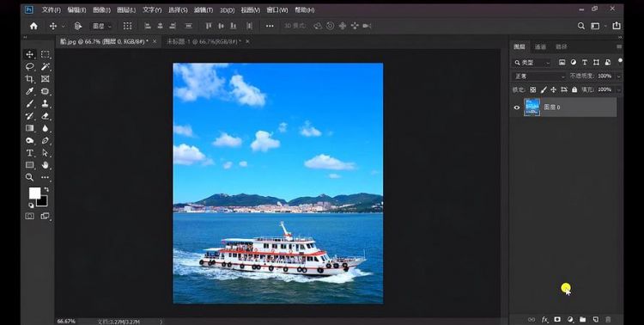Open the 图像(I) menu
This screenshot has width=644, height=325.
point(101,9)
